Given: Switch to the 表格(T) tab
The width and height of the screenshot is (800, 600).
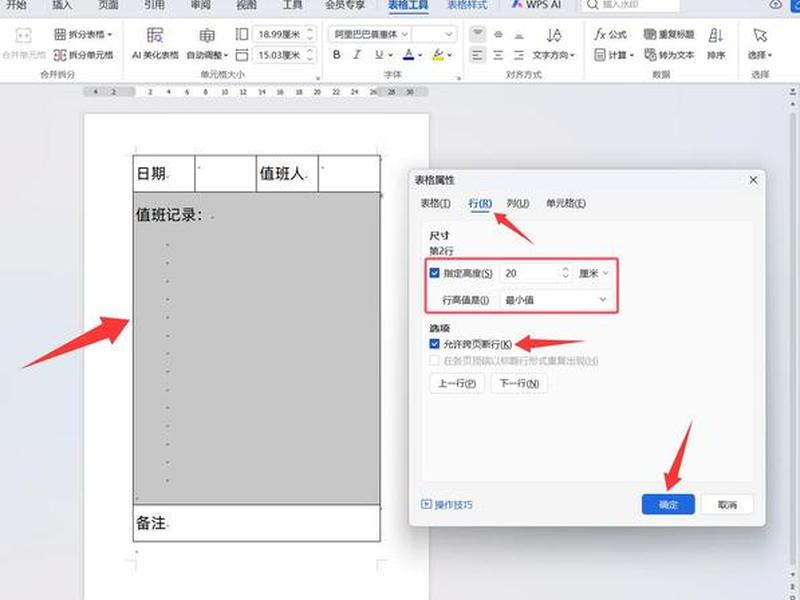Looking at the screenshot, I should point(435,203).
